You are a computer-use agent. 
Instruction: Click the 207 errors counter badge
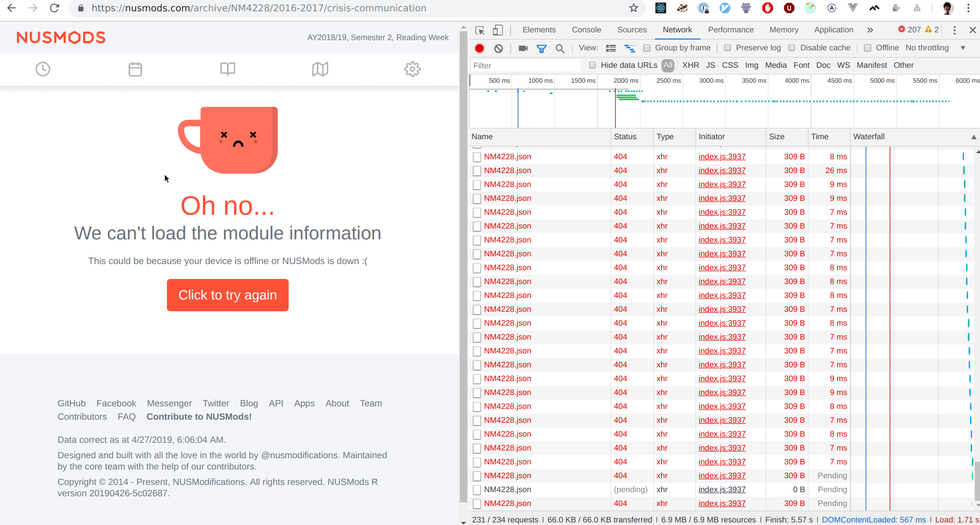tap(909, 30)
